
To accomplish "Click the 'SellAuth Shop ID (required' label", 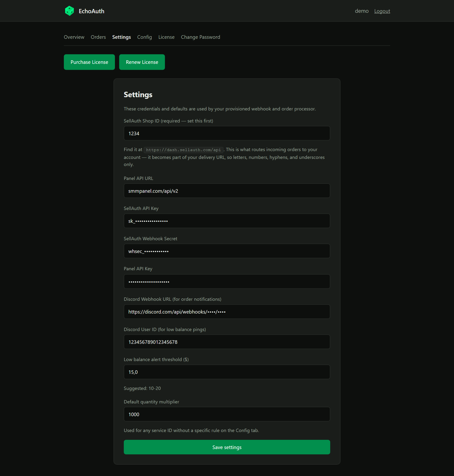I will tap(168, 121).
